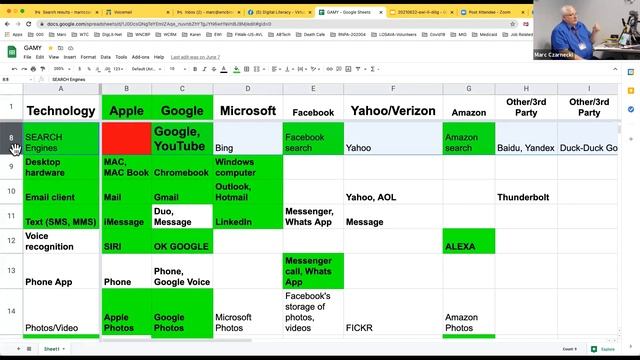
Task: Select the Paint format tool
Action: (42, 69)
